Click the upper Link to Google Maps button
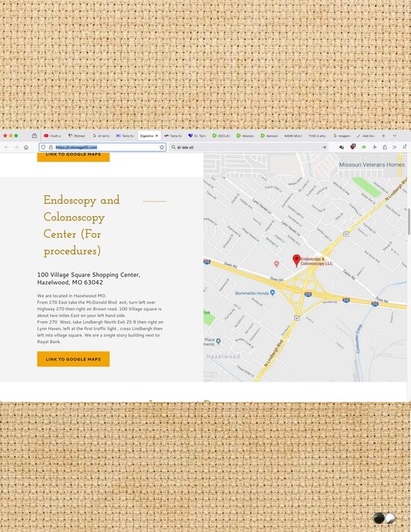The height and width of the screenshot is (532, 411). click(73, 157)
